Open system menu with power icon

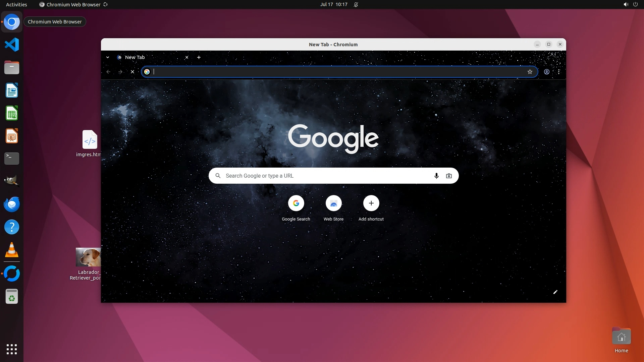tap(635, 4)
